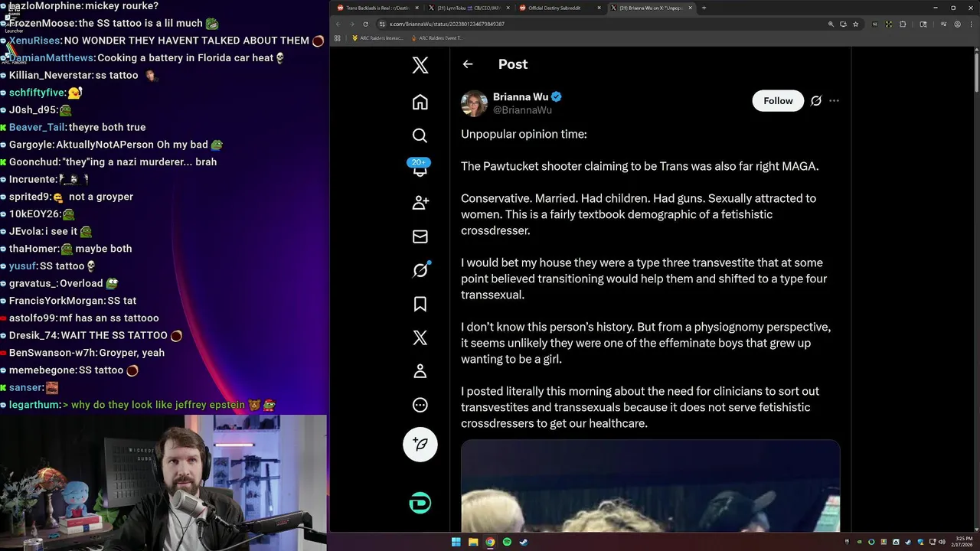Go to Home in X sidebar
The width and height of the screenshot is (980, 551).
tap(420, 102)
